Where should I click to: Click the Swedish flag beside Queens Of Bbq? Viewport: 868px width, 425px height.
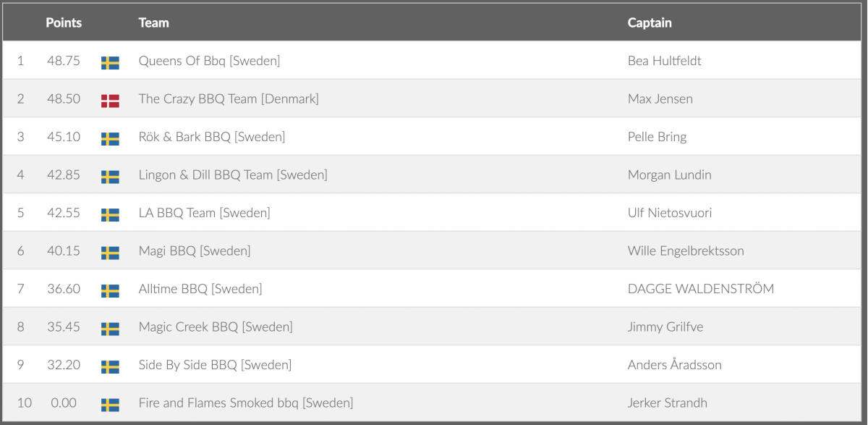tap(110, 62)
